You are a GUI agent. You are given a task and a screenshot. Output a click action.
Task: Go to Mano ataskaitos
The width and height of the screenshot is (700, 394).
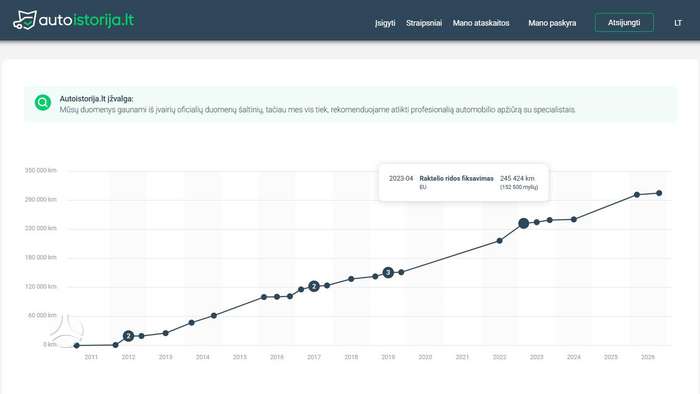(x=481, y=23)
